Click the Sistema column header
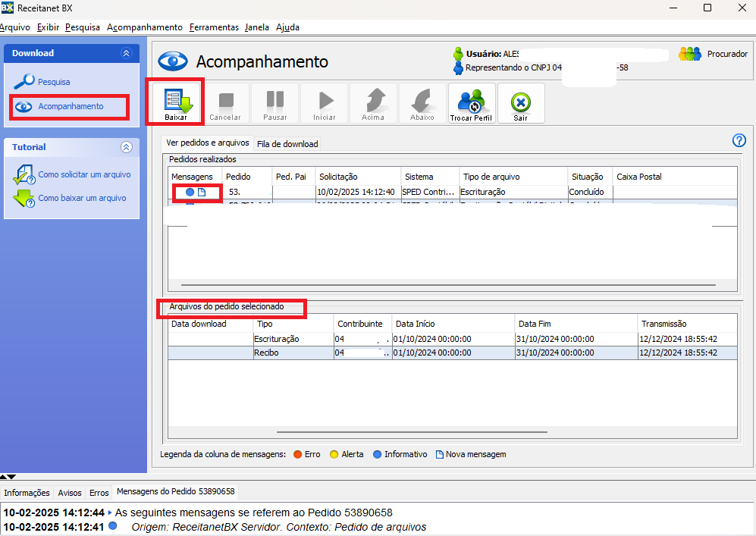This screenshot has width=756, height=536. [430, 177]
